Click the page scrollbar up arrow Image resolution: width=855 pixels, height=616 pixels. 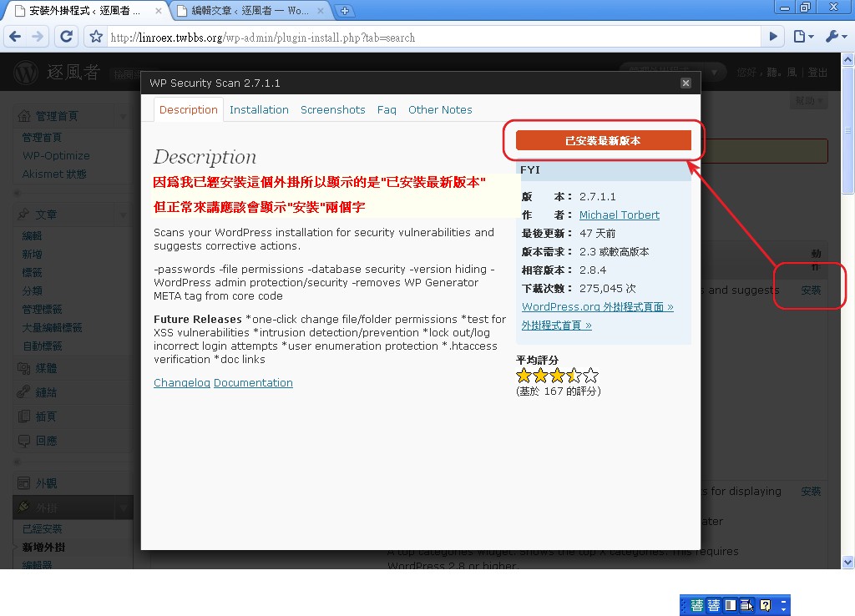(847, 59)
